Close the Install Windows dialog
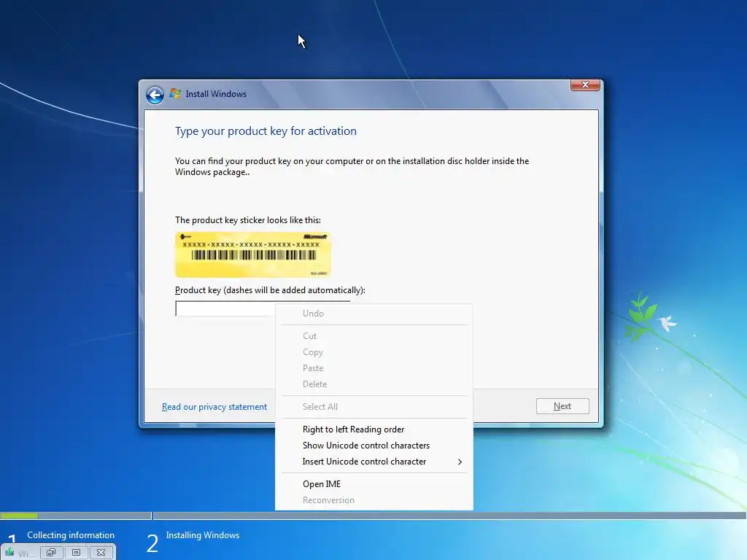The width and height of the screenshot is (747, 560). tap(585, 85)
